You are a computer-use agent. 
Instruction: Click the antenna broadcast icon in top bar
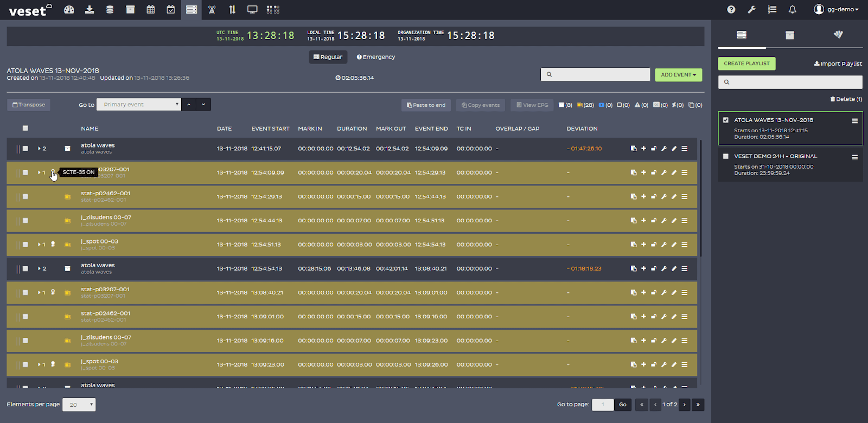[x=212, y=10]
